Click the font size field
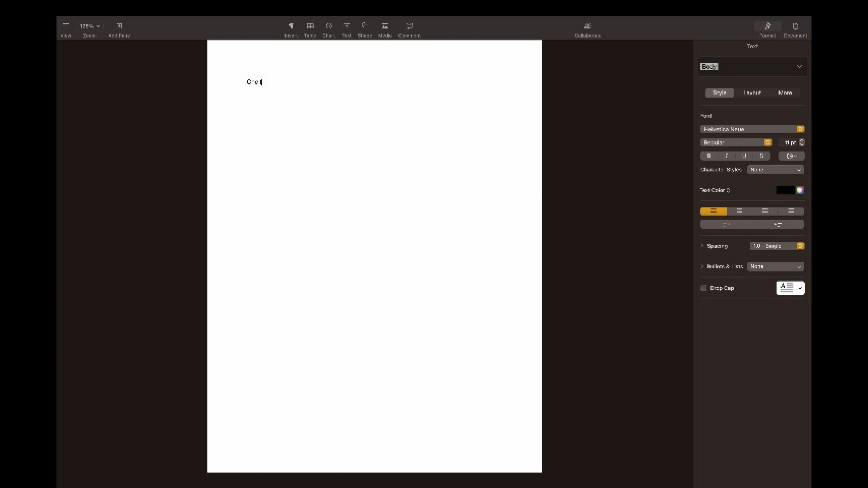The image size is (868, 488). click(x=788, y=142)
